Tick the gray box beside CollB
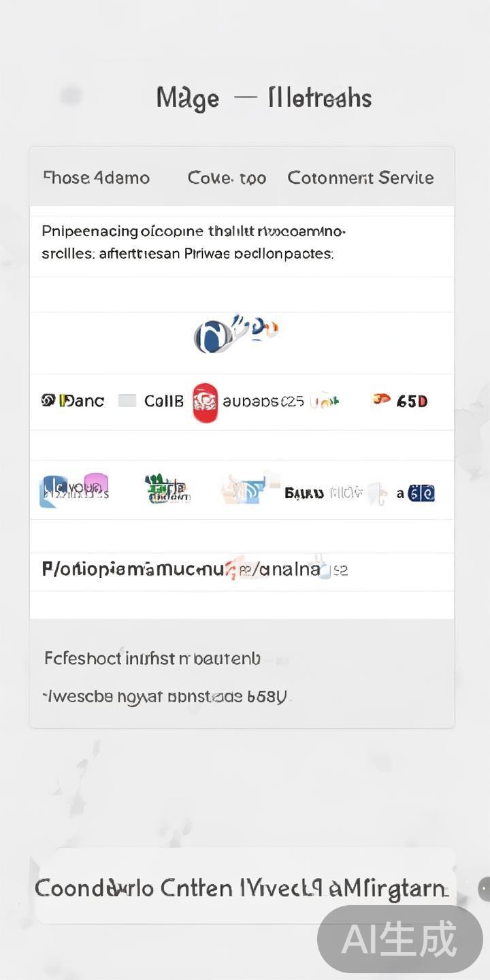This screenshot has width=490, height=980. [127, 401]
